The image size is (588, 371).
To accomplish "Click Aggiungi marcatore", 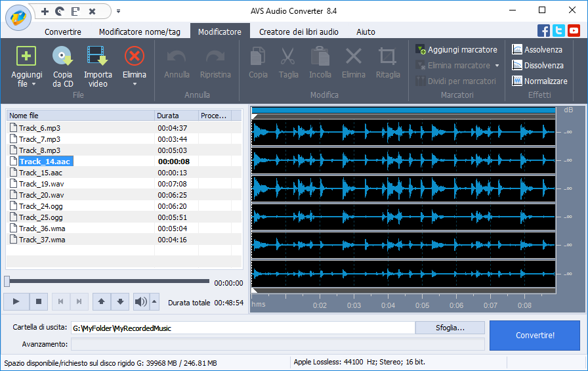I will (x=456, y=49).
